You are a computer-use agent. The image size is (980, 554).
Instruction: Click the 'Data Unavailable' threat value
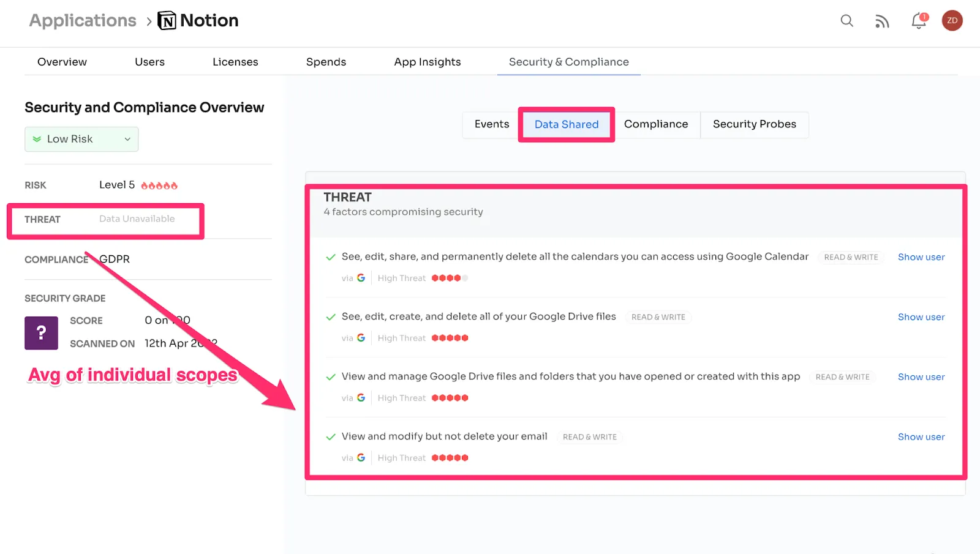pos(137,219)
